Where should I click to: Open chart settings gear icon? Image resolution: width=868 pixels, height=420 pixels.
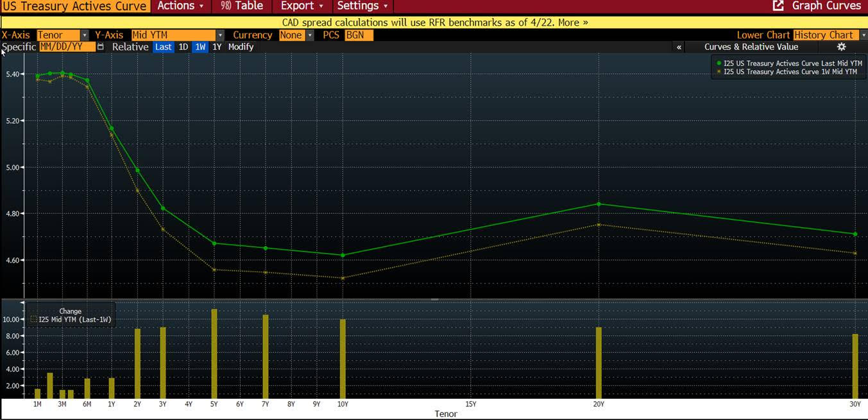pyautogui.click(x=842, y=47)
